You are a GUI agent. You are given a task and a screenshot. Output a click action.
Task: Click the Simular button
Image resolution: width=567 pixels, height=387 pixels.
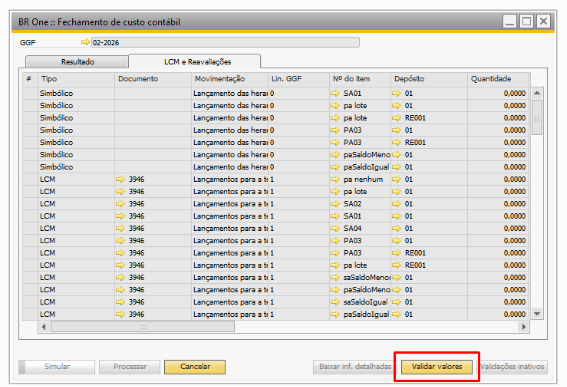coord(57,367)
